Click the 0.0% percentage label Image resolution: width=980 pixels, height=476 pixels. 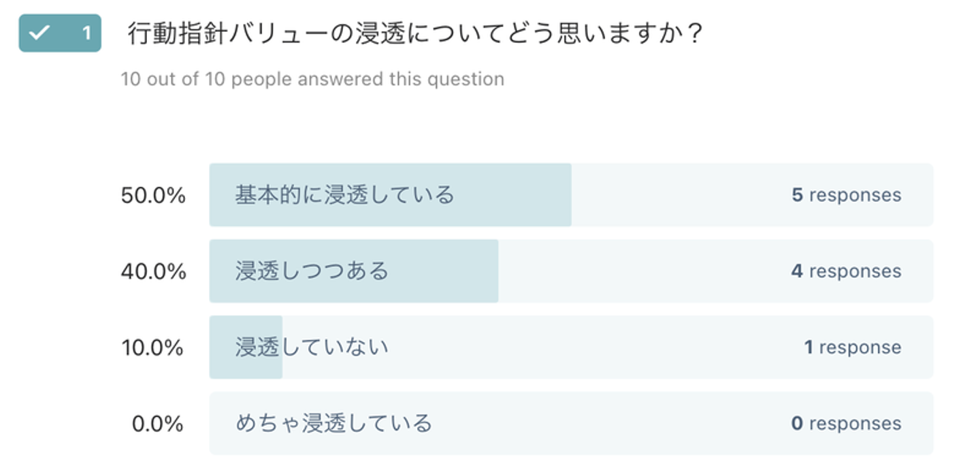(x=157, y=424)
